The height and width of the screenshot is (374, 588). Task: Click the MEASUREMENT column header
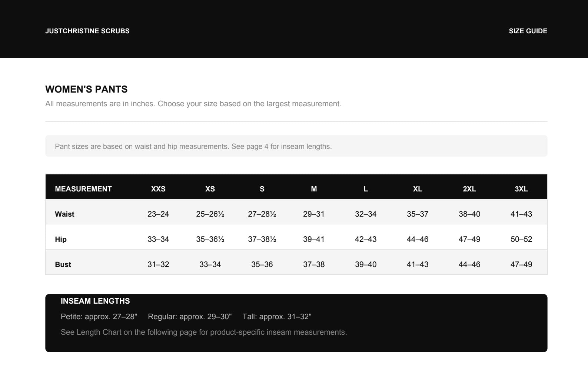click(83, 189)
